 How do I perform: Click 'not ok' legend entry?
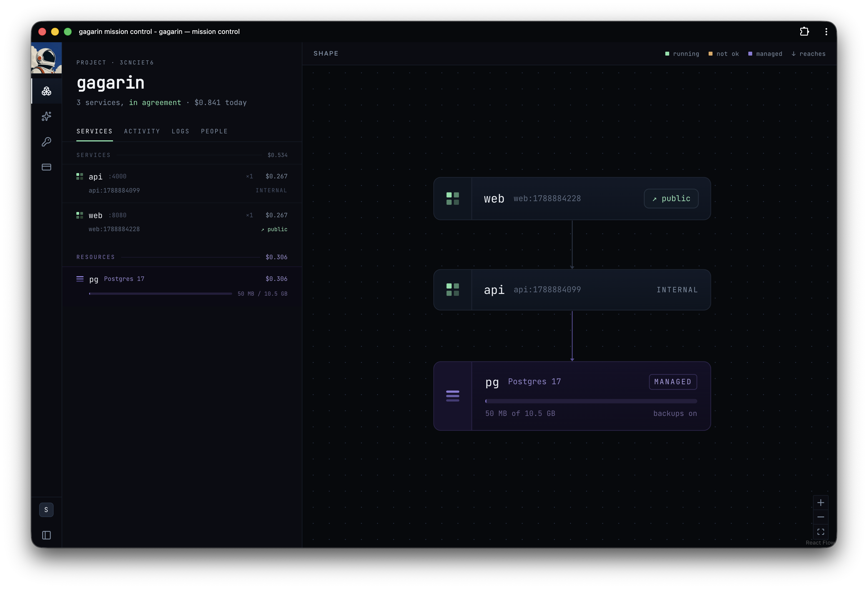(723, 54)
